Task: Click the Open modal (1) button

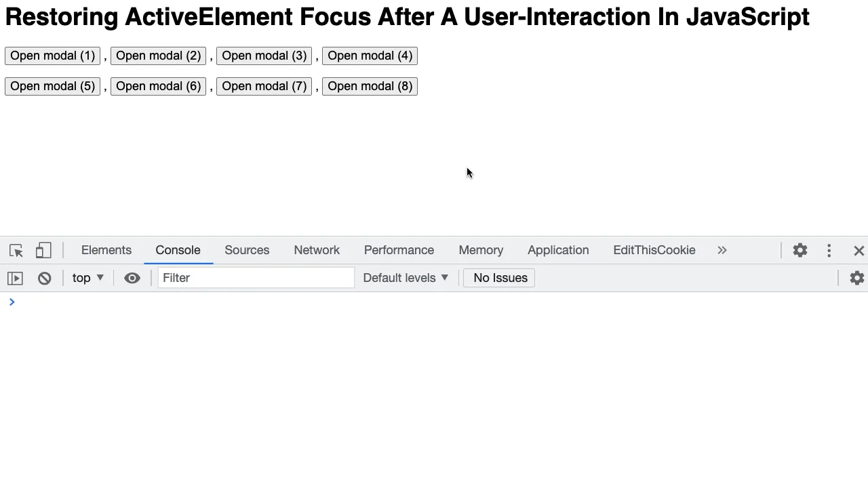Action: pyautogui.click(x=52, y=56)
